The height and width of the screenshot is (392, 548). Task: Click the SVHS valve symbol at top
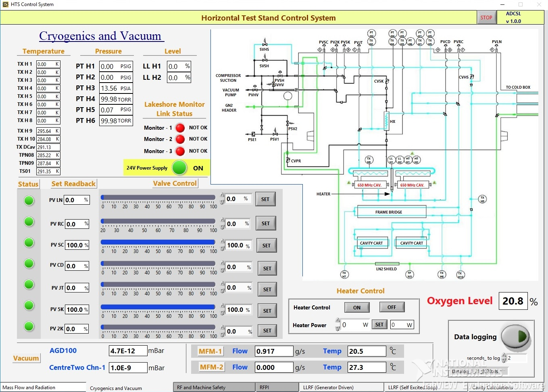pyautogui.click(x=265, y=43)
